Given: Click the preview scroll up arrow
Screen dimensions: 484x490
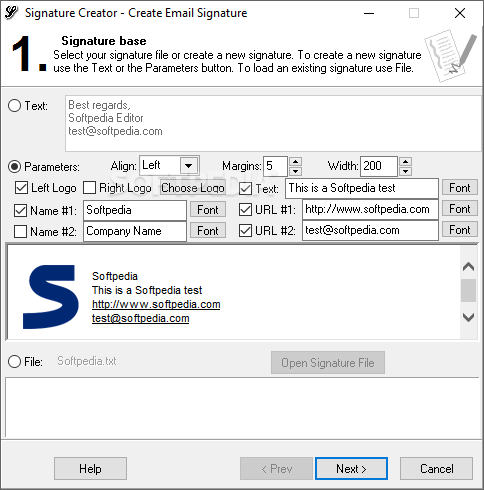Looking at the screenshot, I should (468, 266).
